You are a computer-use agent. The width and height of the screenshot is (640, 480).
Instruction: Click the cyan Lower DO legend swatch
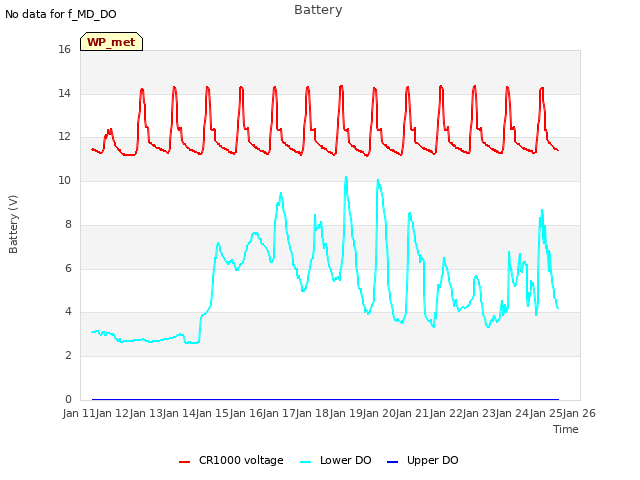305,462
